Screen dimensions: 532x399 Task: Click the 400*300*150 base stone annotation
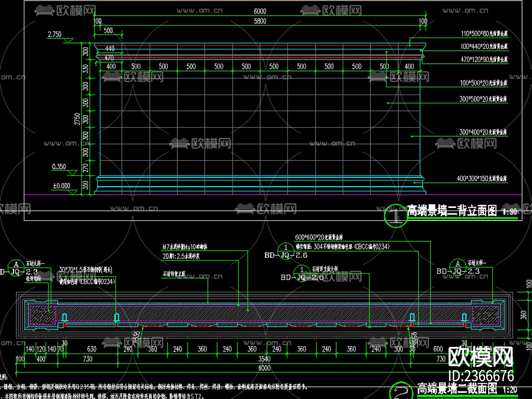click(x=482, y=179)
